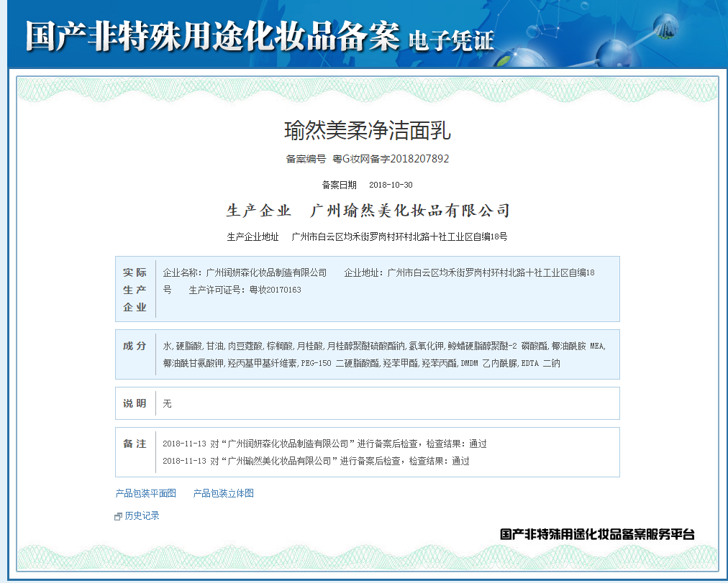Click the 电子凭证 banner text
Screen dimensions: 728x583
[451, 41]
